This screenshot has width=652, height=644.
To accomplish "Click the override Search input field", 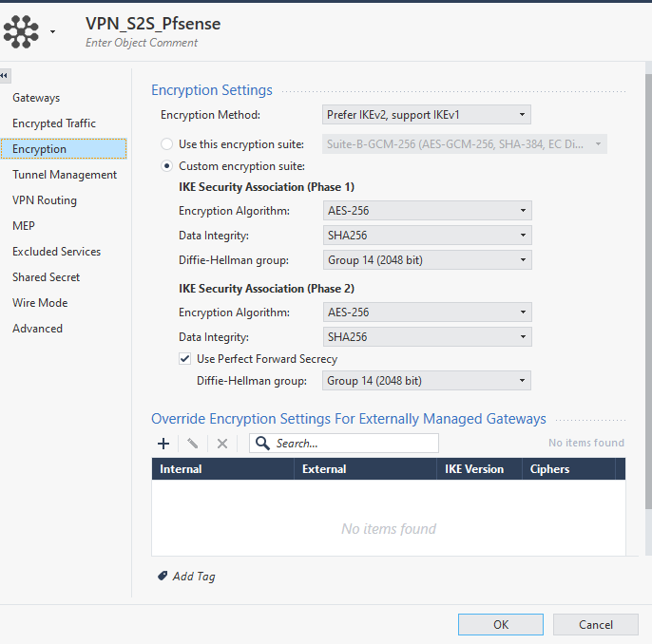I will tap(354, 444).
